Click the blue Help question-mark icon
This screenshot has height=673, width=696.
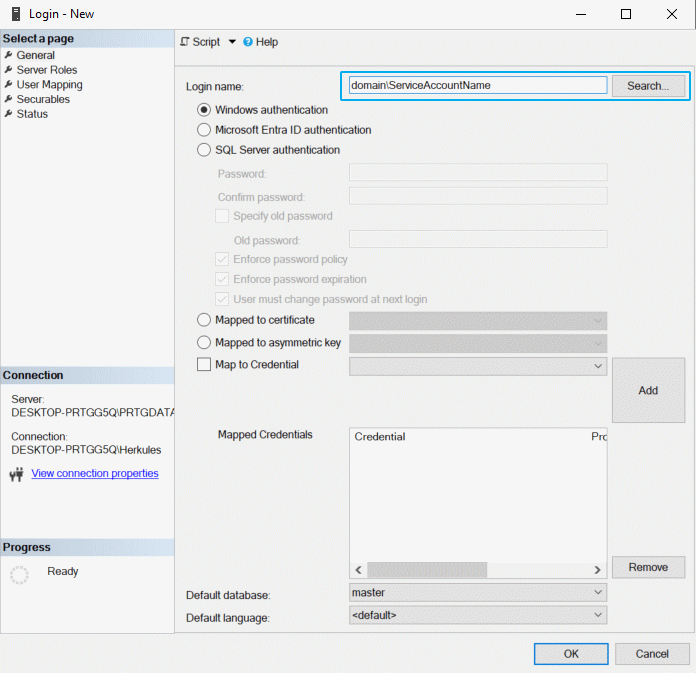tap(248, 42)
